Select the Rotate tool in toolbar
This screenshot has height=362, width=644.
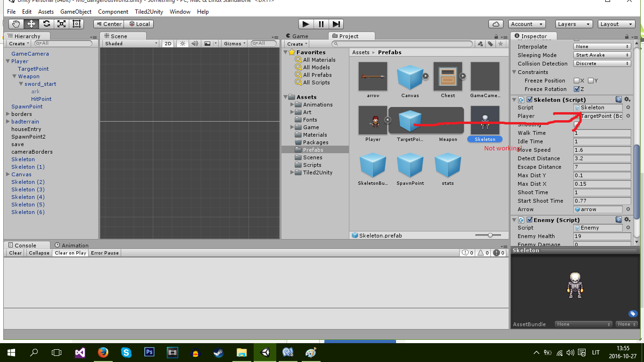coord(46,24)
